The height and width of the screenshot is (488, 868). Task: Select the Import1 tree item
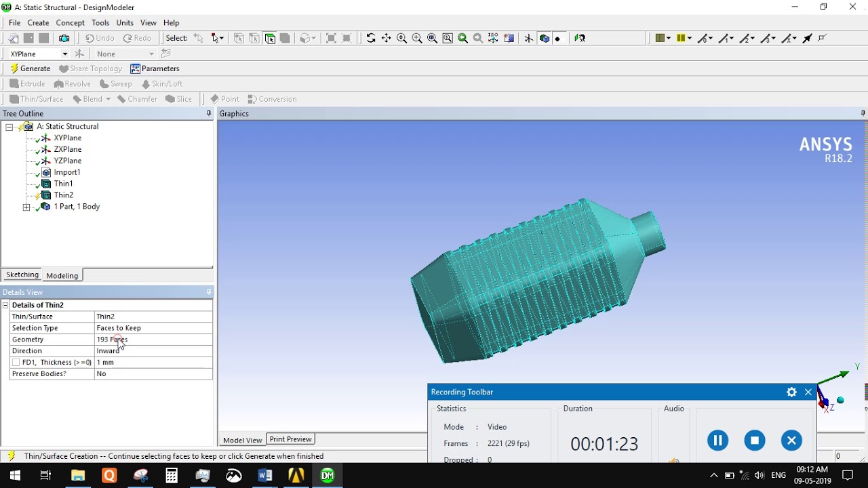(67, 172)
